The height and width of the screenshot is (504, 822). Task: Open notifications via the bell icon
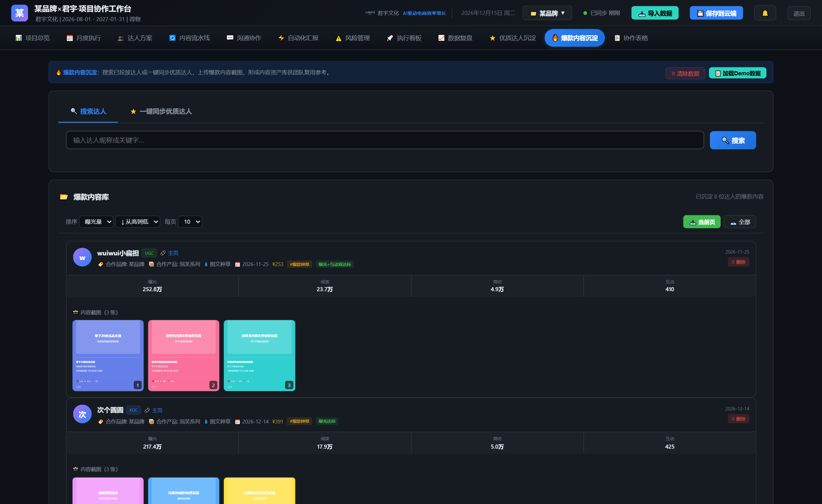(x=765, y=13)
